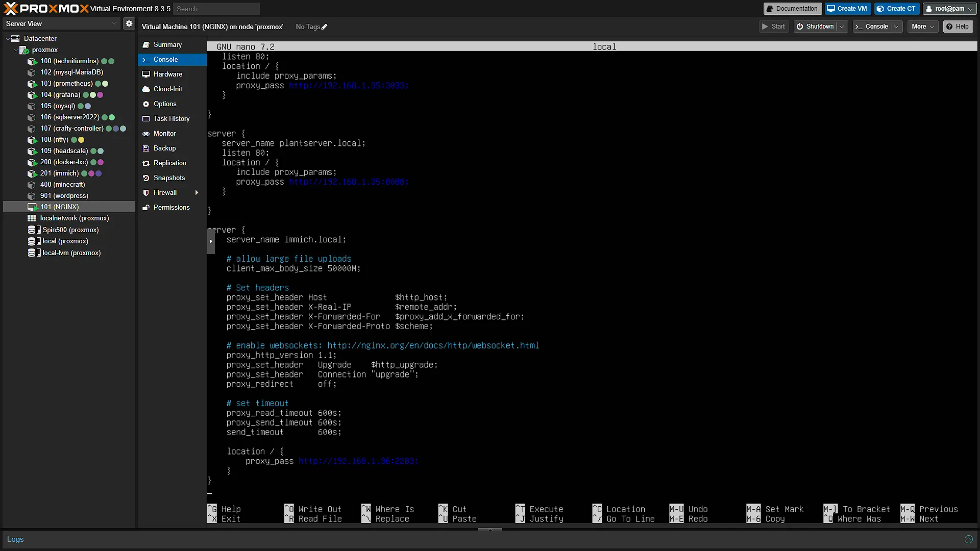This screenshot has width=980, height=551.
Task: Open the Hardware settings
Action: click(172, 74)
